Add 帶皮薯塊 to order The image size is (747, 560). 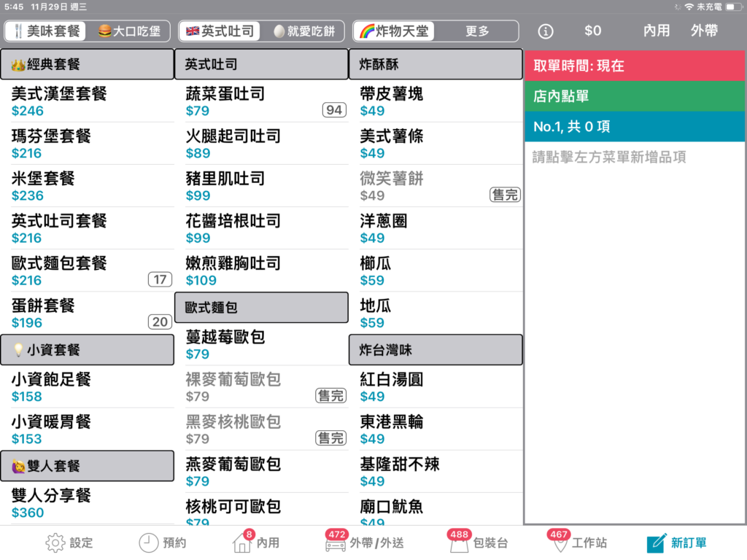436,101
